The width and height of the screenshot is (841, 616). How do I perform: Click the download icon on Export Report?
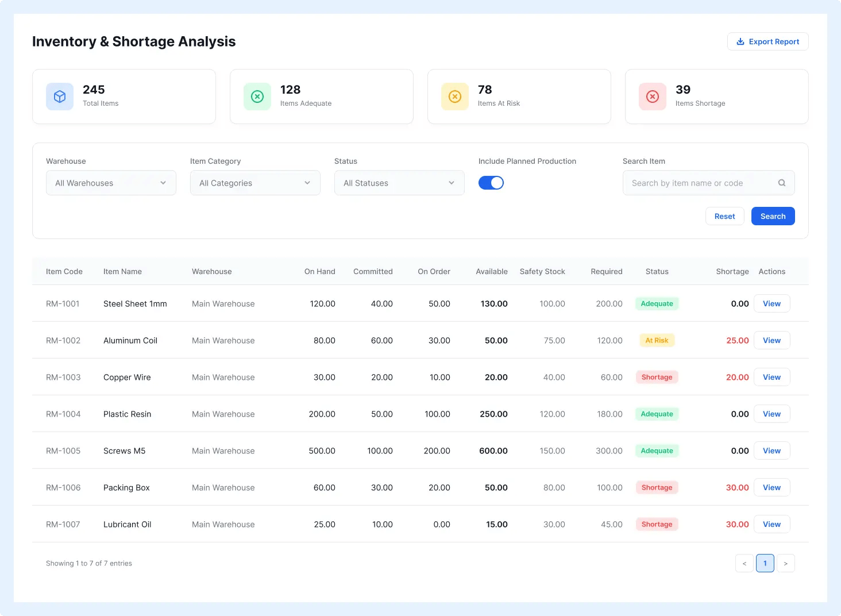coord(740,41)
